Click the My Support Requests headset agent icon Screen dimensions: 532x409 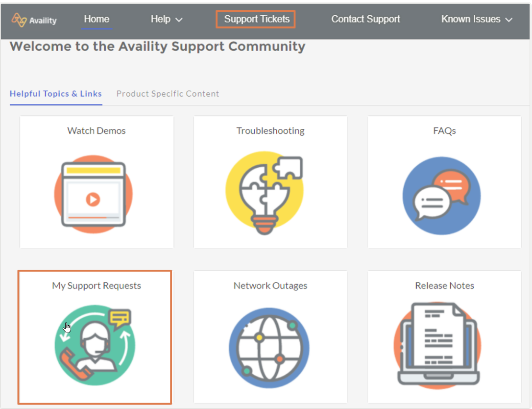[95, 343]
